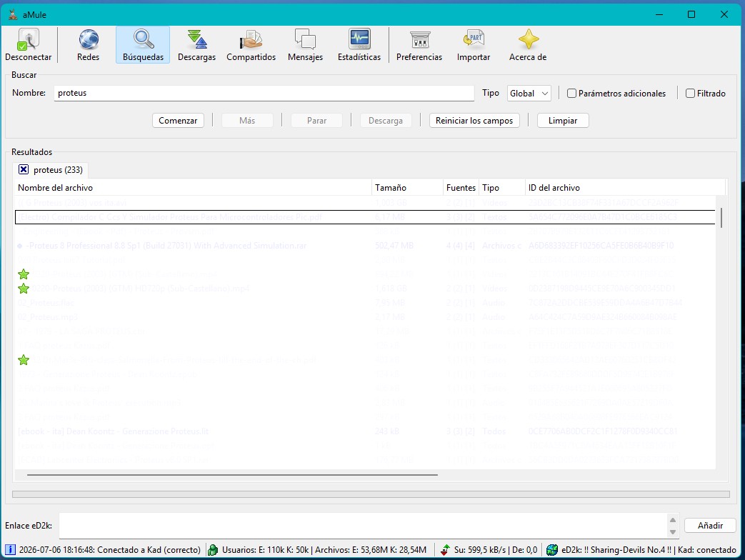The height and width of the screenshot is (560, 745).
Task: Click the Nombre search input field
Action: 264,93
